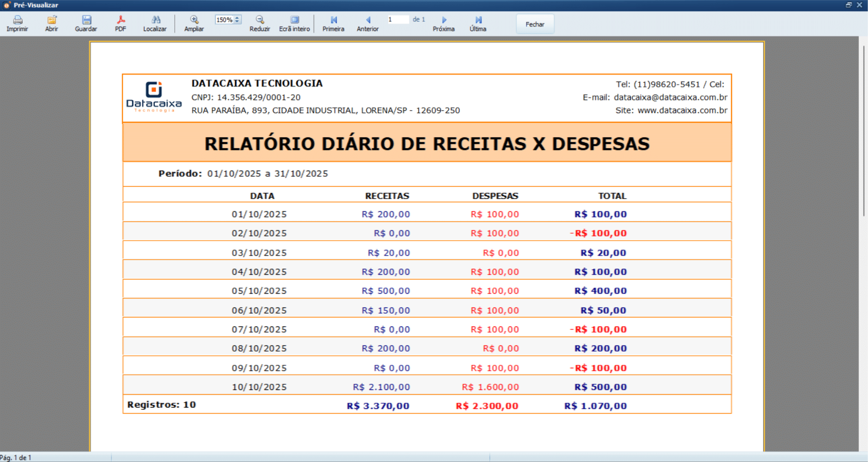Click the Imprimir icon to print the report
Screen dimensions: 868x462
[18, 23]
